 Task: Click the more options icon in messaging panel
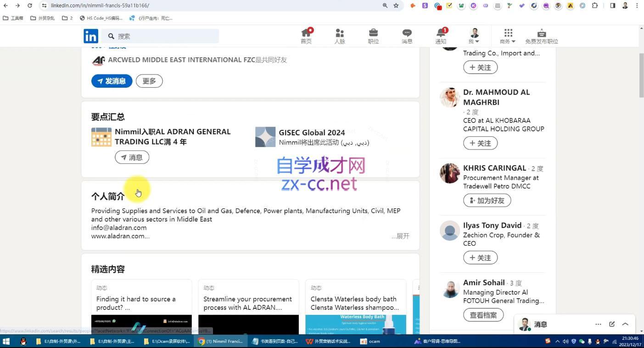pos(598,324)
